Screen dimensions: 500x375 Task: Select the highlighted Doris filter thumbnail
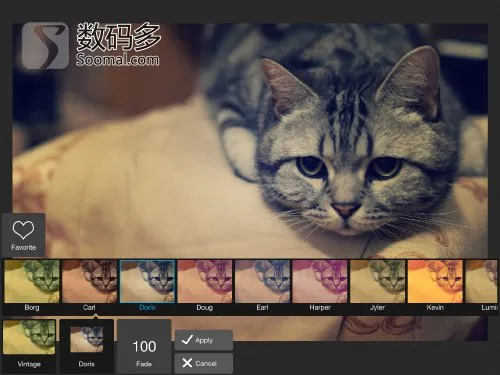[147, 282]
